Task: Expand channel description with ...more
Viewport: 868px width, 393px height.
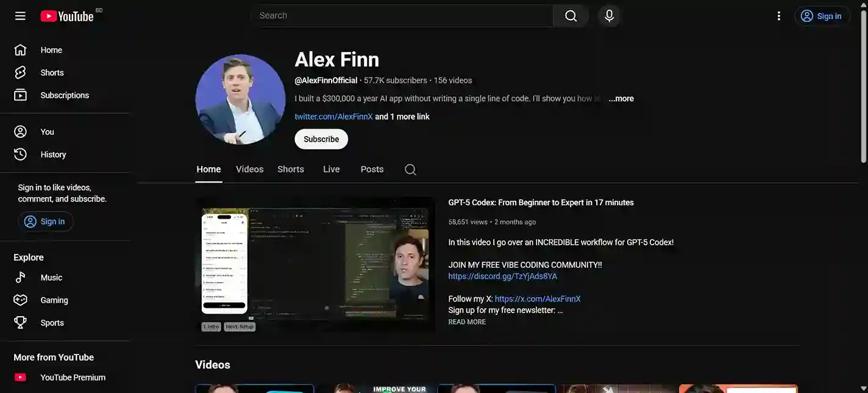Action: pyautogui.click(x=621, y=99)
